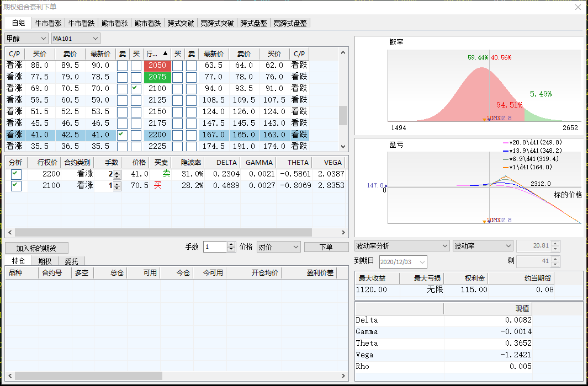Open the 委托 orders tab

click(71, 261)
